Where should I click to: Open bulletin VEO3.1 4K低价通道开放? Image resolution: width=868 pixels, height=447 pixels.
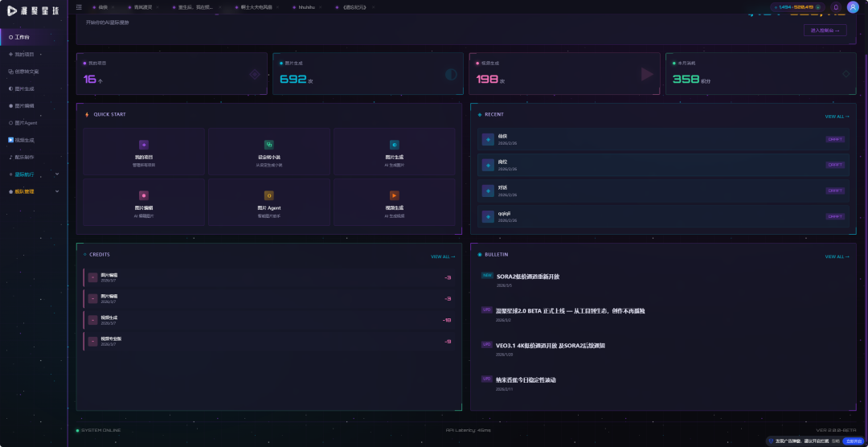[551, 346]
